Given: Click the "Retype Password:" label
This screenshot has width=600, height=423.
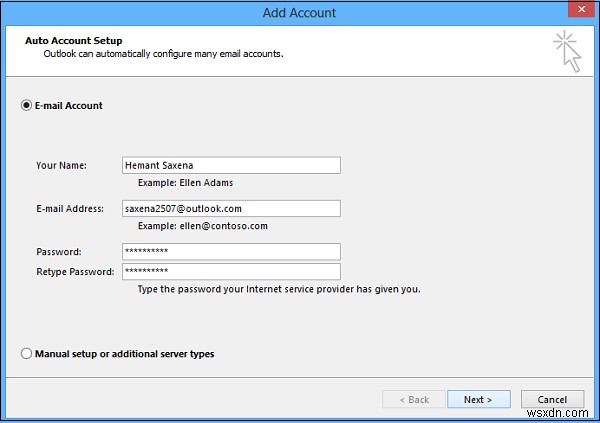Looking at the screenshot, I should (x=74, y=271).
